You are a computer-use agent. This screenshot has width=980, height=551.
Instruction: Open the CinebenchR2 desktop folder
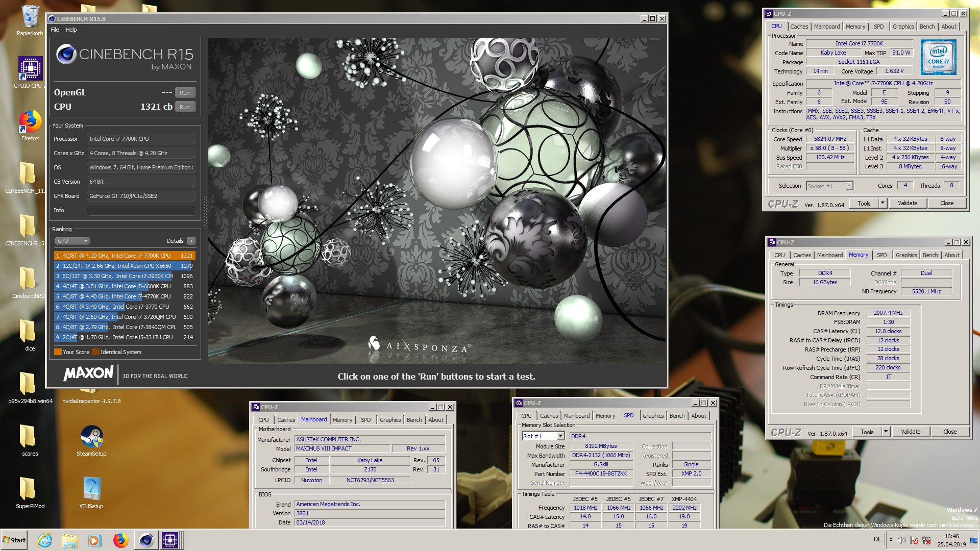click(x=28, y=283)
